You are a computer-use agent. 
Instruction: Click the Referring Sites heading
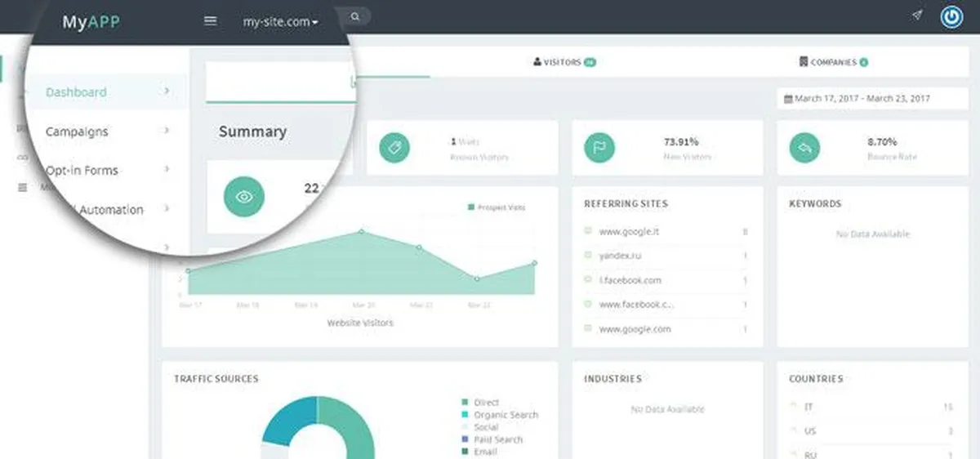626,203
